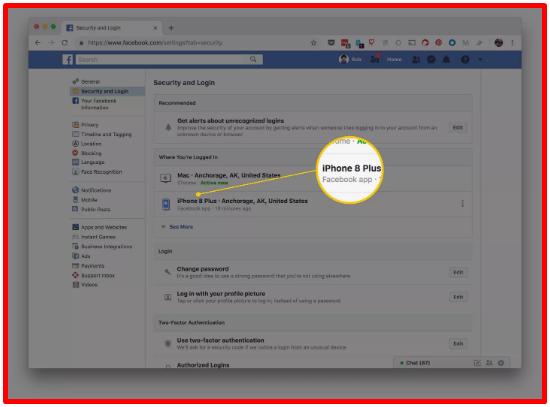The width and height of the screenshot is (550, 407).
Task: Open notifications bell in header
Action: (x=446, y=59)
